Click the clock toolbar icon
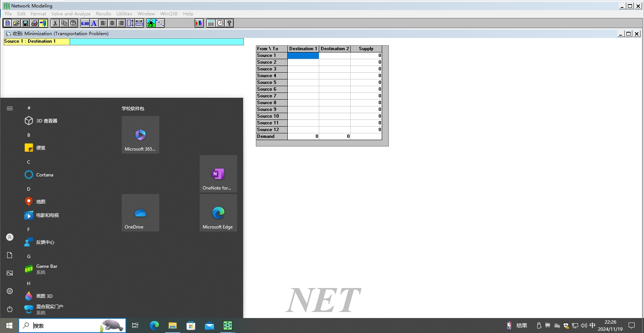Screen dimensions: 644x333 pyautogui.click(x=220, y=23)
